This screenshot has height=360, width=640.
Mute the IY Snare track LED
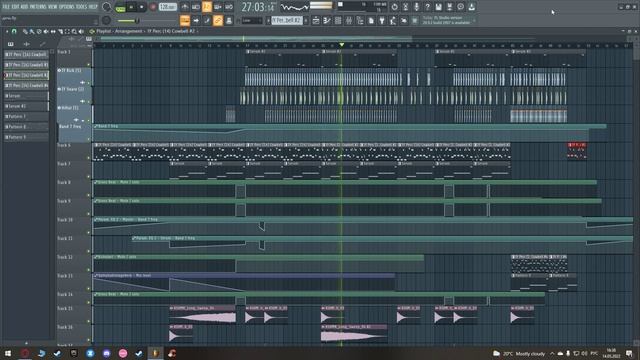point(89,102)
